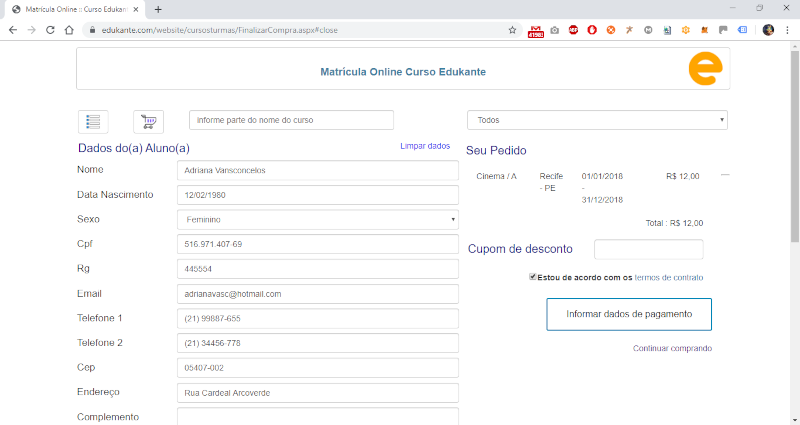The width and height of the screenshot is (800, 425).
Task: Open the AdBlock Plus extension
Action: tap(573, 30)
